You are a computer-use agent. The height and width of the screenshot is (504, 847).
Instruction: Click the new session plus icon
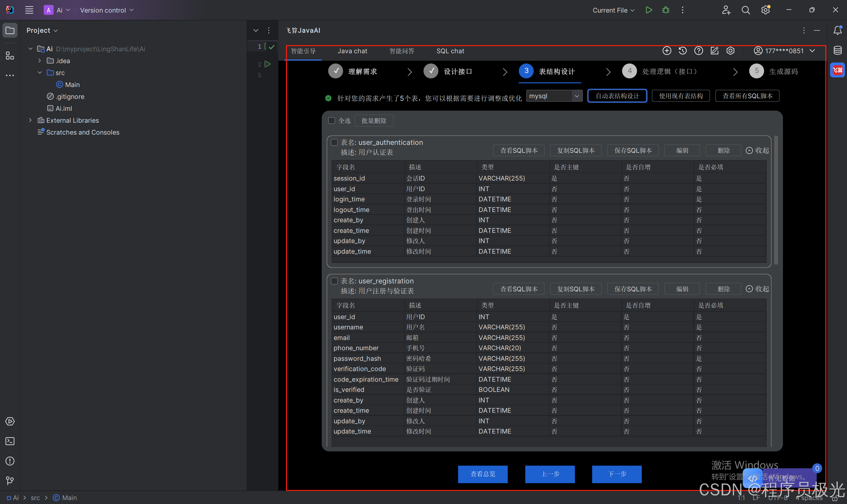point(667,51)
